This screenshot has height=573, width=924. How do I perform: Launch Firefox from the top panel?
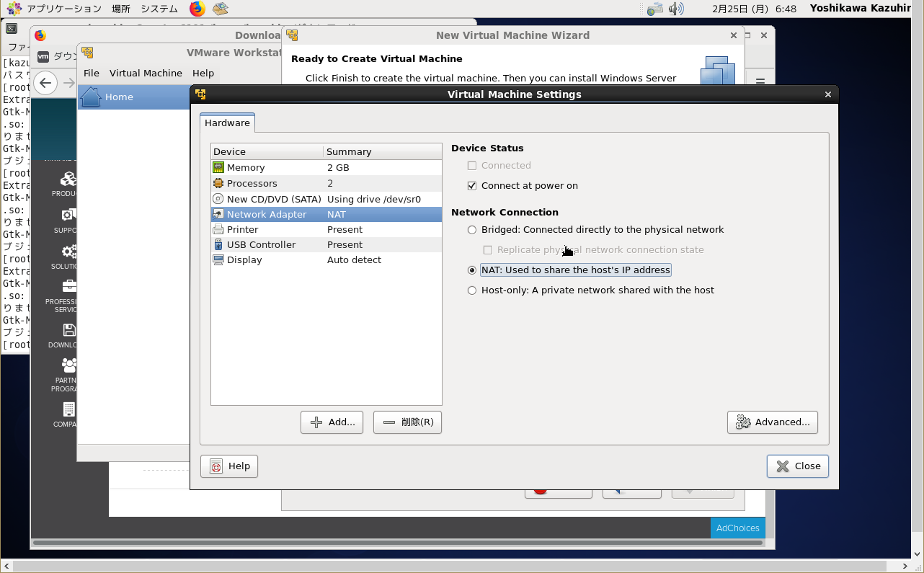[197, 9]
